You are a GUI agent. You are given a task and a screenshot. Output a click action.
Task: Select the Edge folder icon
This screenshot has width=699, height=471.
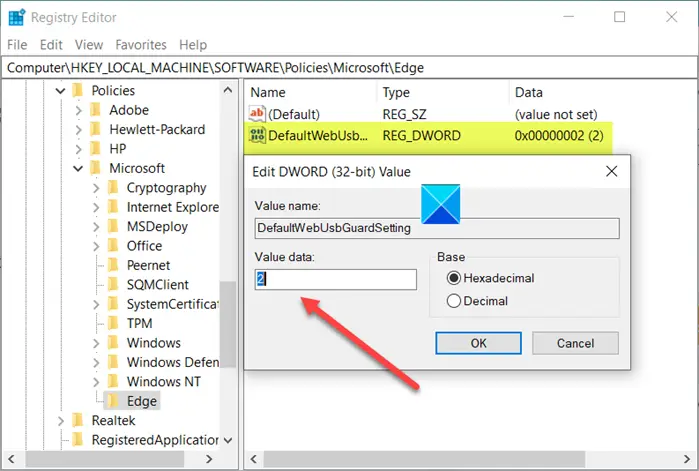(x=113, y=401)
